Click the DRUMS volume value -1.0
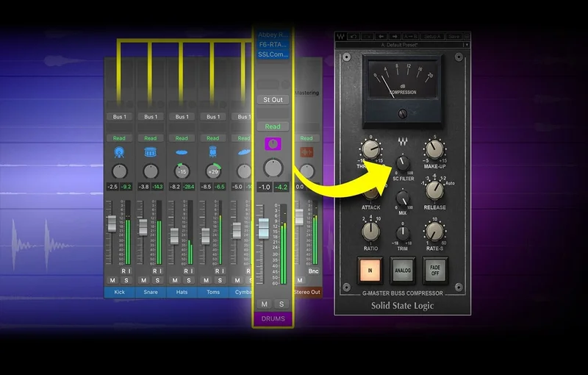The height and width of the screenshot is (375, 588). (x=265, y=187)
